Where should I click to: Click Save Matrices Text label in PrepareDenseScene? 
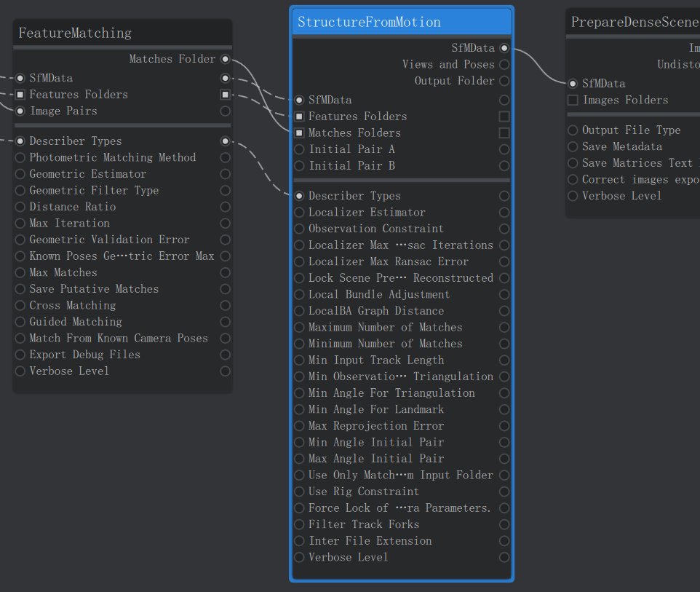pyautogui.click(x=637, y=163)
